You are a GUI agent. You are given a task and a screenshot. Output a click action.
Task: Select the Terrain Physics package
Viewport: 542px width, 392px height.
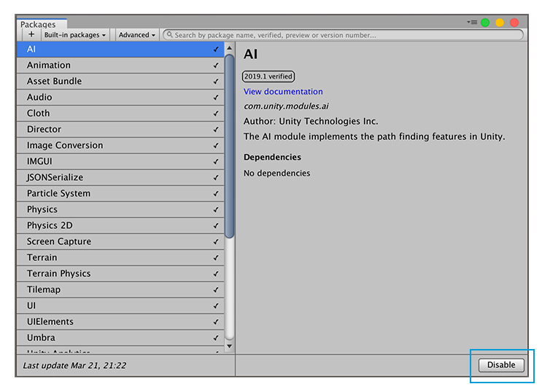click(120, 273)
